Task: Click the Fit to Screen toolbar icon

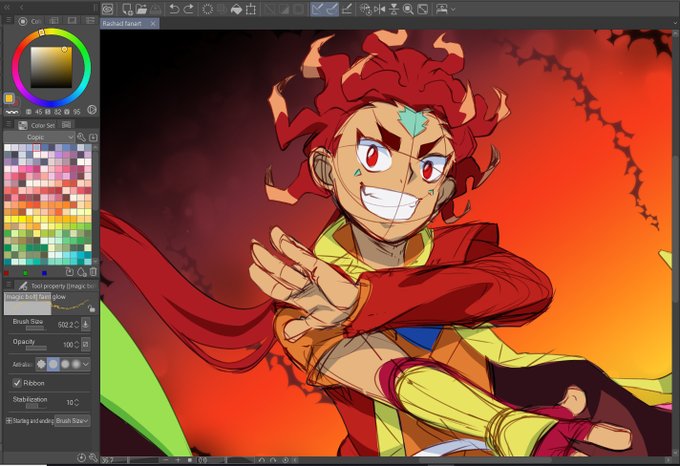Action: tap(422, 9)
